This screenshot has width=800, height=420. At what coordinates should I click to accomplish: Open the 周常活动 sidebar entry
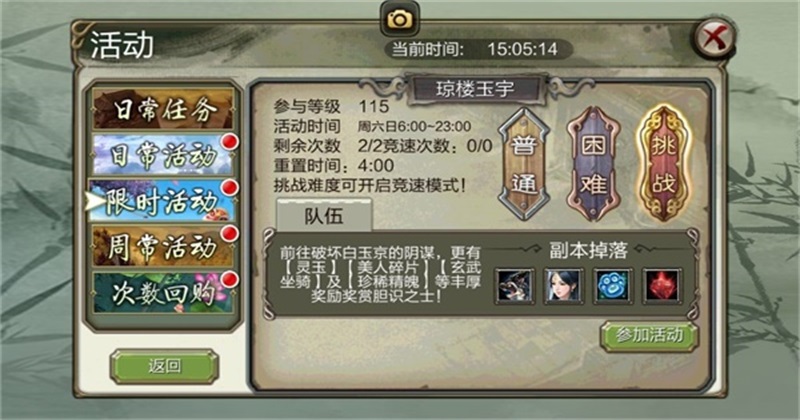163,246
